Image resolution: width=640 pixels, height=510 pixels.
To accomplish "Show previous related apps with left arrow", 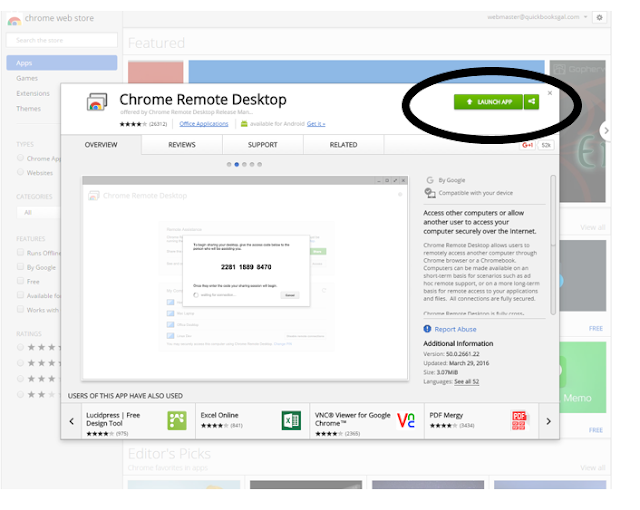I will 71,421.
